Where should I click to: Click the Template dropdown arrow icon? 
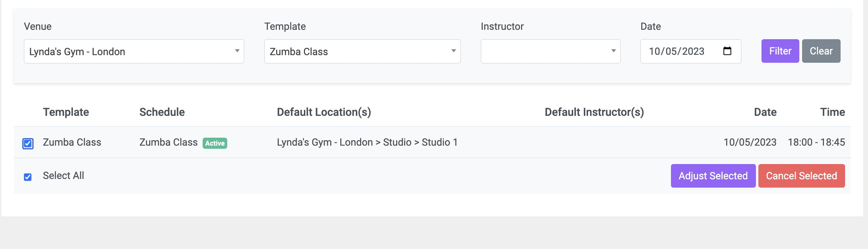click(x=453, y=51)
